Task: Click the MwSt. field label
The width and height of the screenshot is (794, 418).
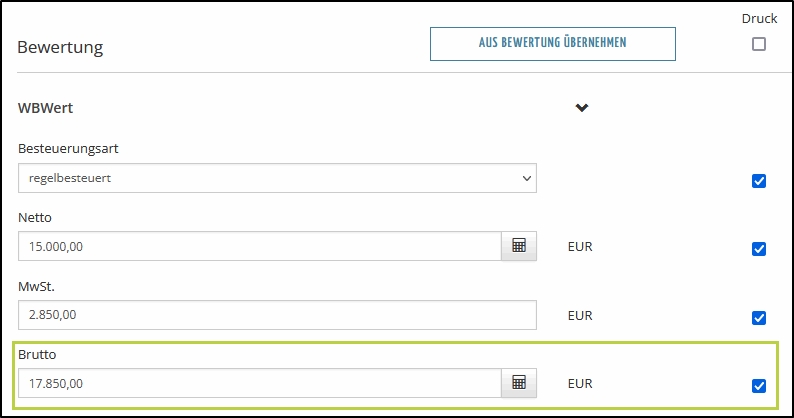Action: [38, 285]
